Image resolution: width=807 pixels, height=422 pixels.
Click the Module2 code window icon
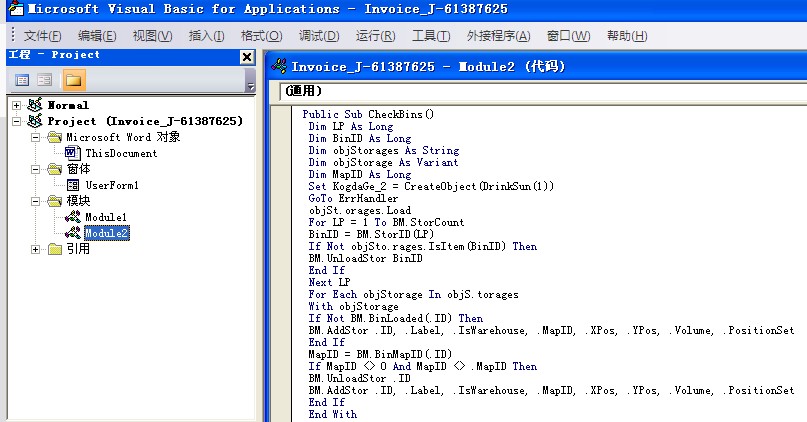point(279,66)
